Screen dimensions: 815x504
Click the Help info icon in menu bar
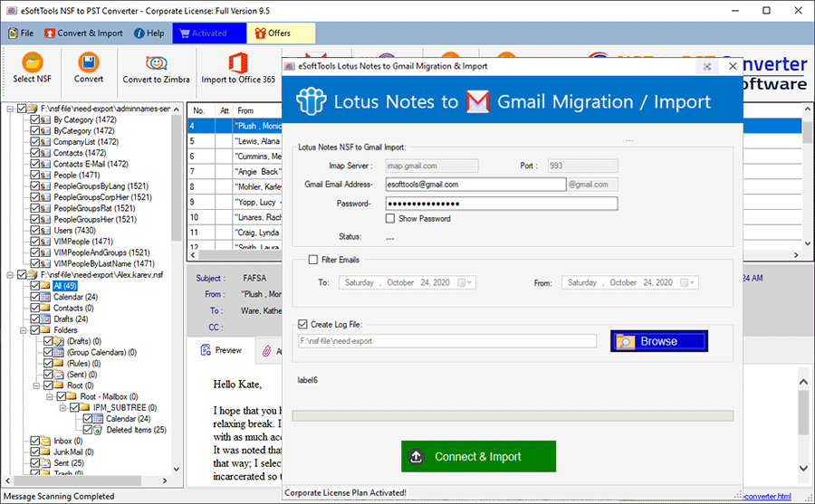click(x=139, y=33)
